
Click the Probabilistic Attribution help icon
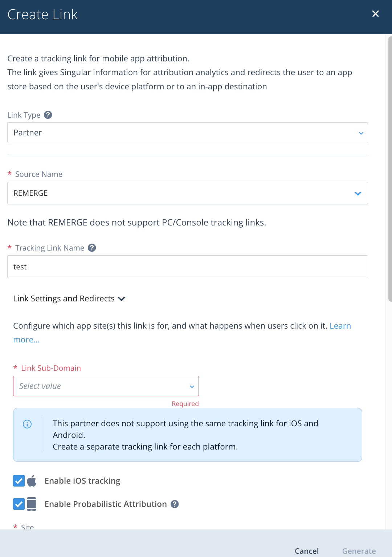tap(175, 504)
